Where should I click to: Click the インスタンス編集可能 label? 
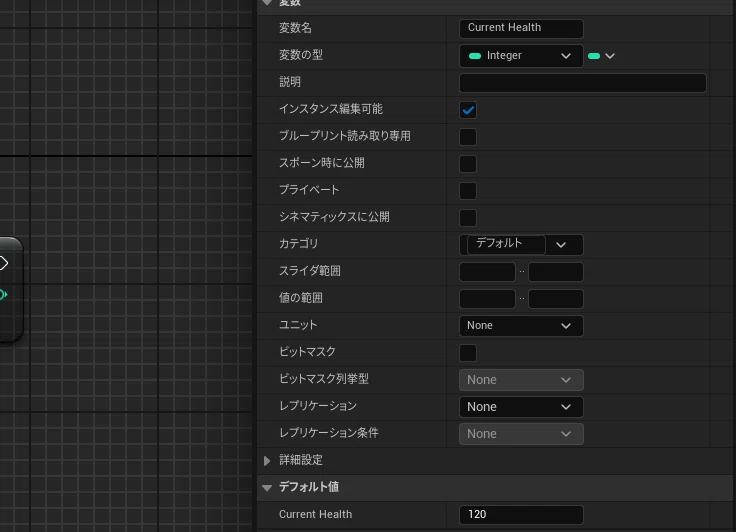coord(331,109)
